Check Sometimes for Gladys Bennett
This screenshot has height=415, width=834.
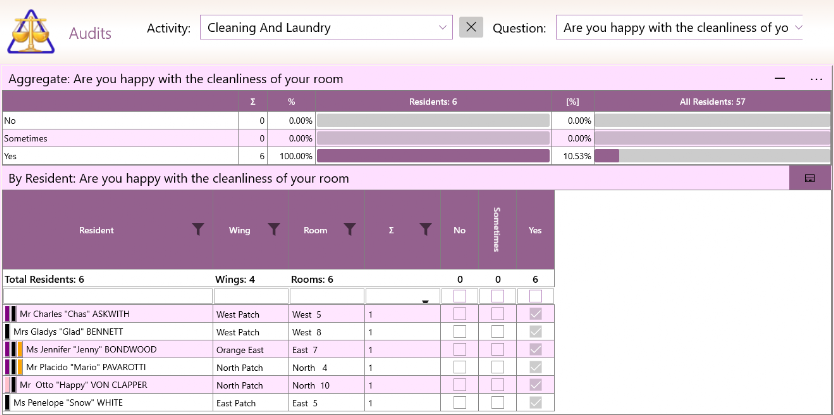click(497, 331)
